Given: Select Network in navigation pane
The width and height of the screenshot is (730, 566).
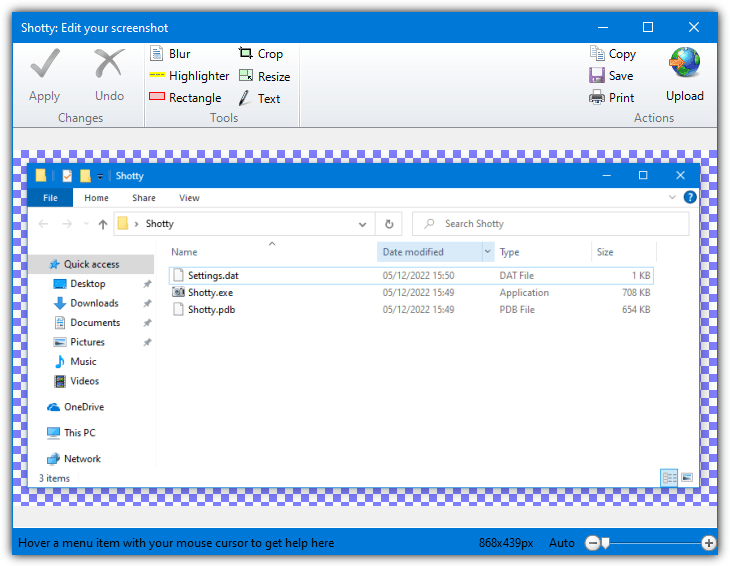Looking at the screenshot, I should pos(82,459).
